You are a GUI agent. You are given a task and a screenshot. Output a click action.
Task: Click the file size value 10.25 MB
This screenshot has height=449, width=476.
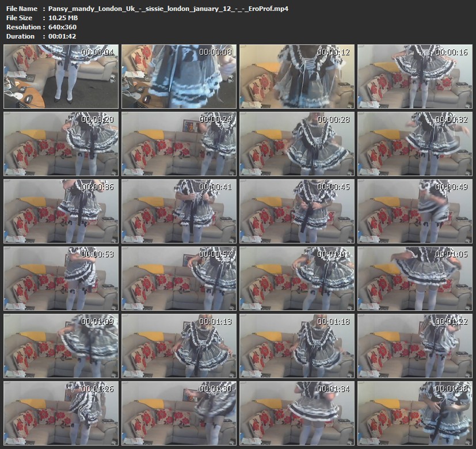(63, 18)
